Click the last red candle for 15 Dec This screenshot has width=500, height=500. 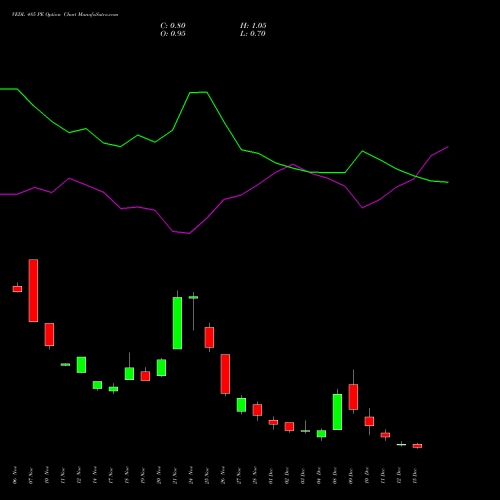(417, 446)
